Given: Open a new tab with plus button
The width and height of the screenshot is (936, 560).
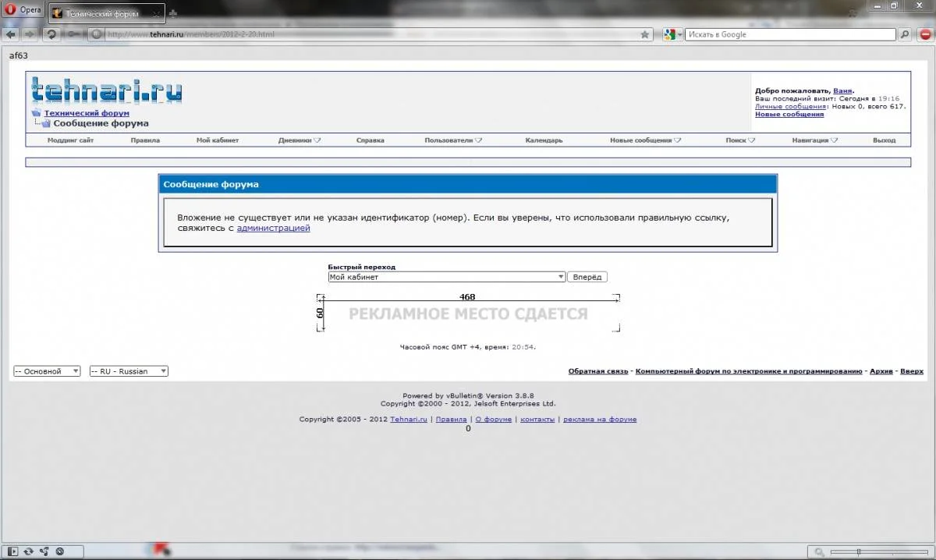Looking at the screenshot, I should 173,13.
